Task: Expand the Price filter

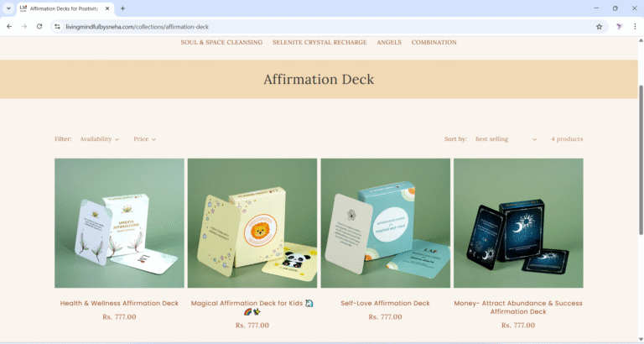Action: pos(144,139)
